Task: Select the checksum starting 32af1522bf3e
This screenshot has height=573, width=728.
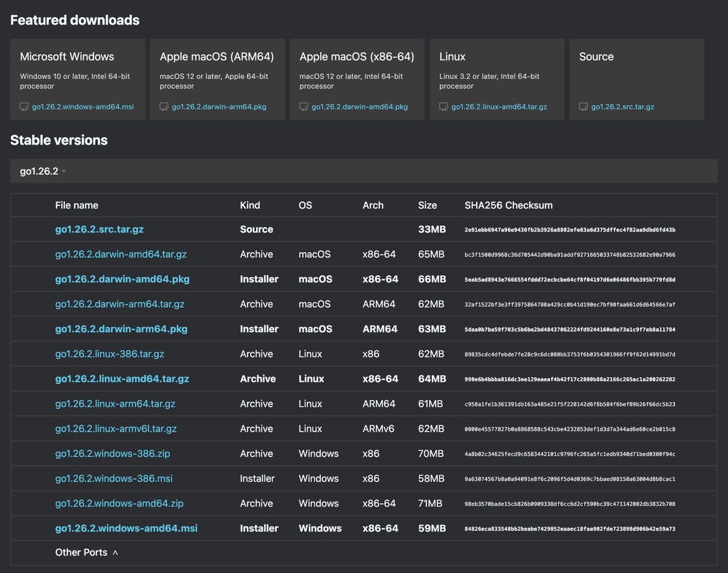Action: pos(570,305)
